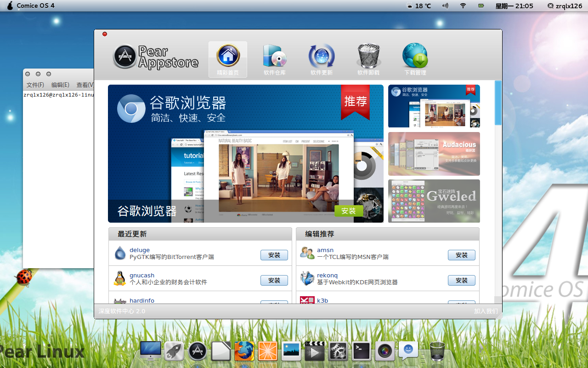Screen dimensions: 588x368
Task: Open the volume indicator in the top bar
Action: (445, 6)
